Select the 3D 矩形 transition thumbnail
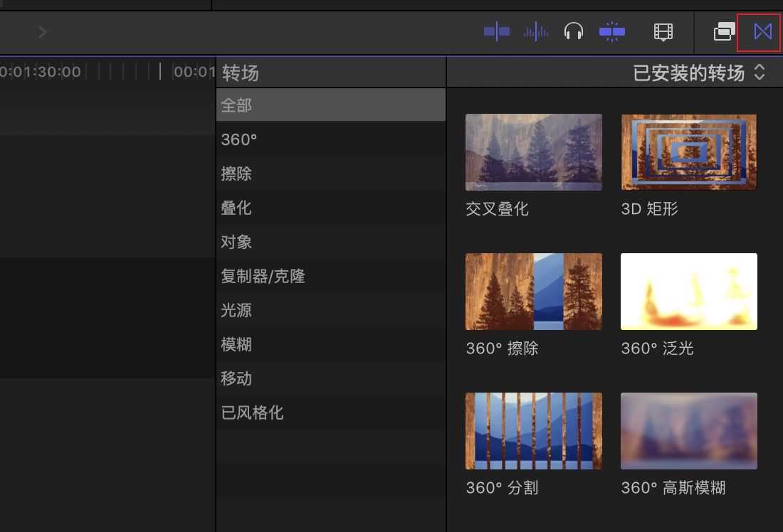The width and height of the screenshot is (783, 532). coord(688,151)
